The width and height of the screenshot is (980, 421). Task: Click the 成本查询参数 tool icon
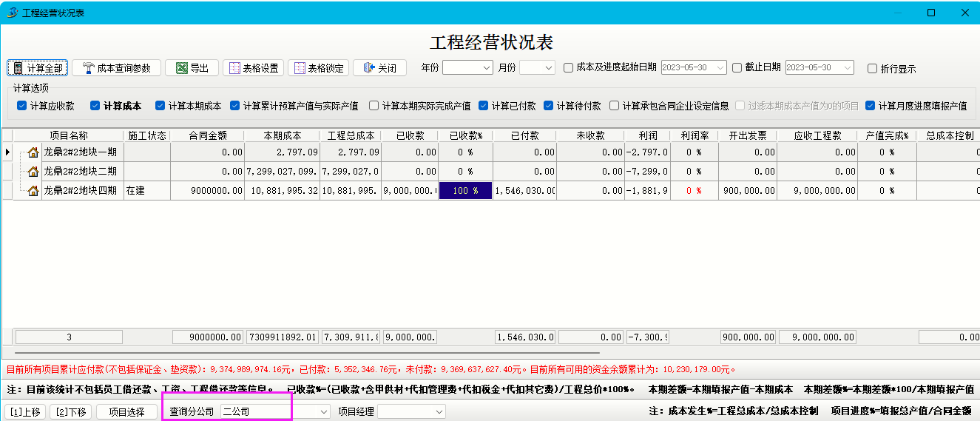88,68
